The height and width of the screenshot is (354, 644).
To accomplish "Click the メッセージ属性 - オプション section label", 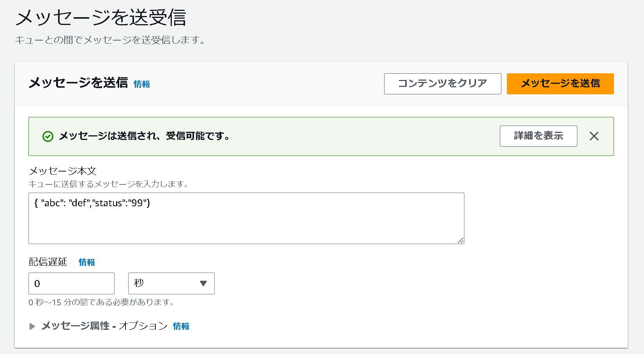I will [x=104, y=326].
